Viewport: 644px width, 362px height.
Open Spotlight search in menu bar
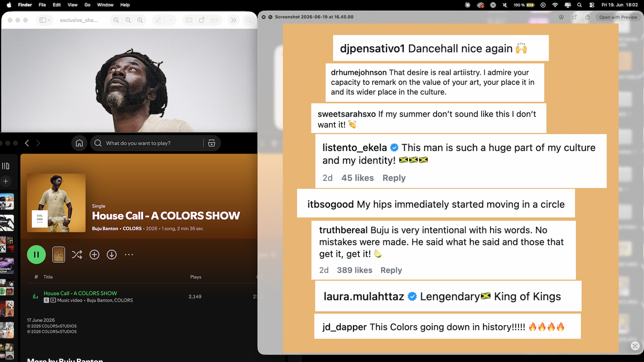point(579,5)
